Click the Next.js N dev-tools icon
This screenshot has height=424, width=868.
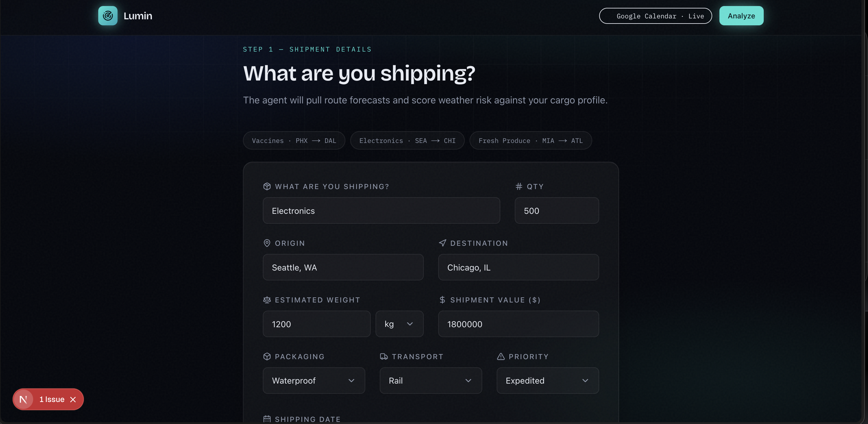(23, 399)
